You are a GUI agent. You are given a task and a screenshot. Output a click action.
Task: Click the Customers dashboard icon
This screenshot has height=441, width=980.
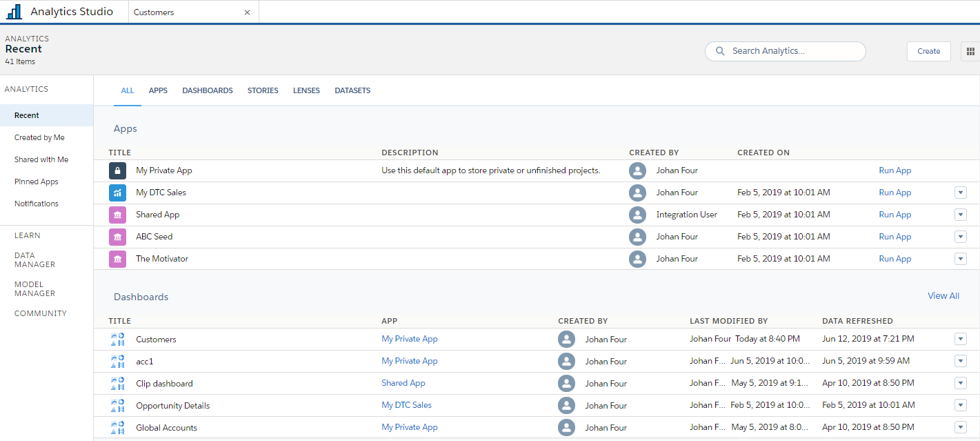tap(117, 340)
